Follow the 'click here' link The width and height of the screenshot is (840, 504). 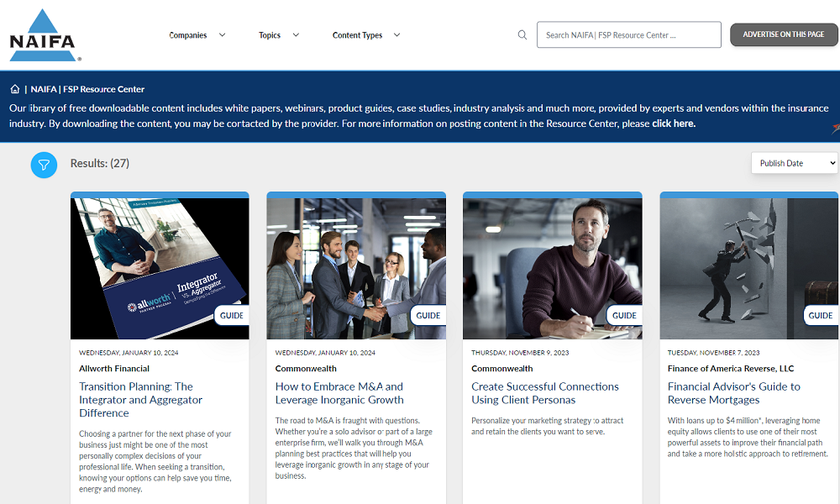click(x=673, y=123)
